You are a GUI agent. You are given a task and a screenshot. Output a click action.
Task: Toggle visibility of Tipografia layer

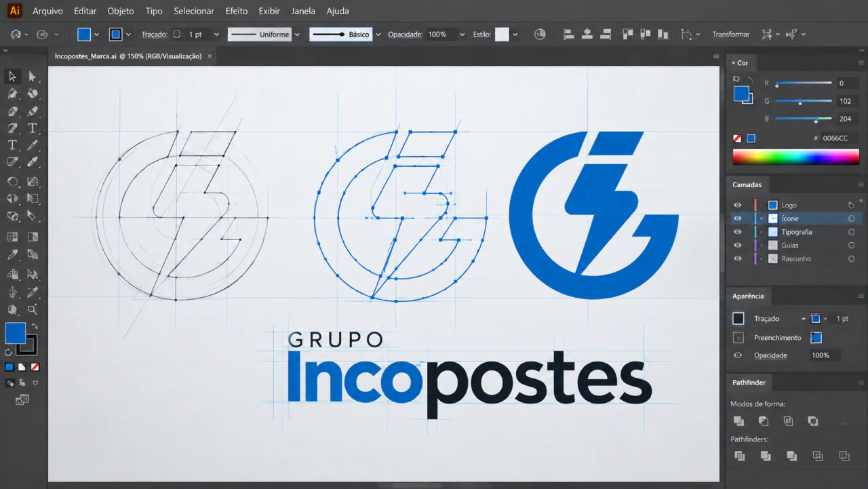click(738, 232)
